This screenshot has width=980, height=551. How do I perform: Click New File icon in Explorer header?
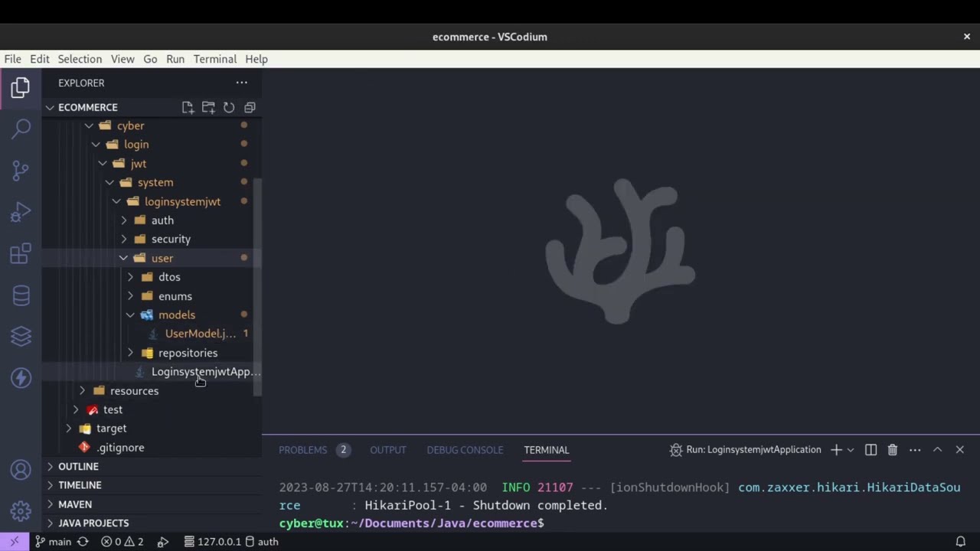point(188,107)
